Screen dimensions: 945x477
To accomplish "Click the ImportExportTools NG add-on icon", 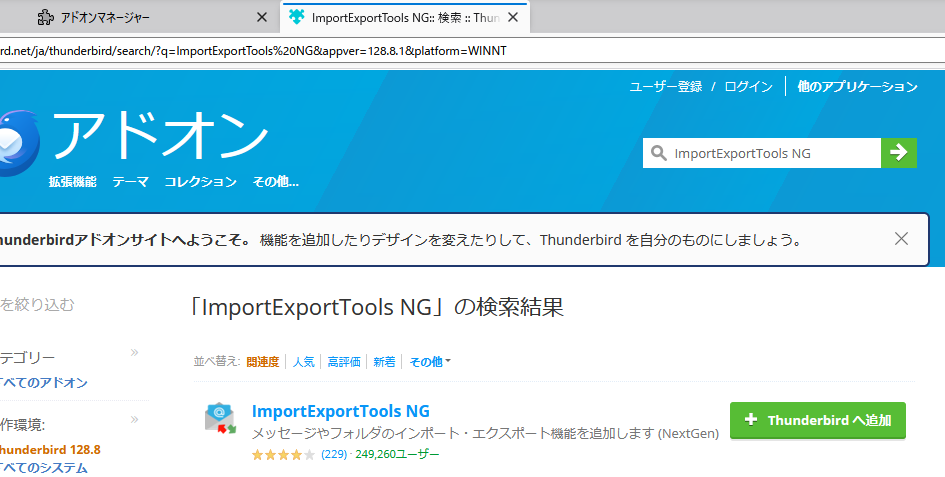I will point(220,419).
